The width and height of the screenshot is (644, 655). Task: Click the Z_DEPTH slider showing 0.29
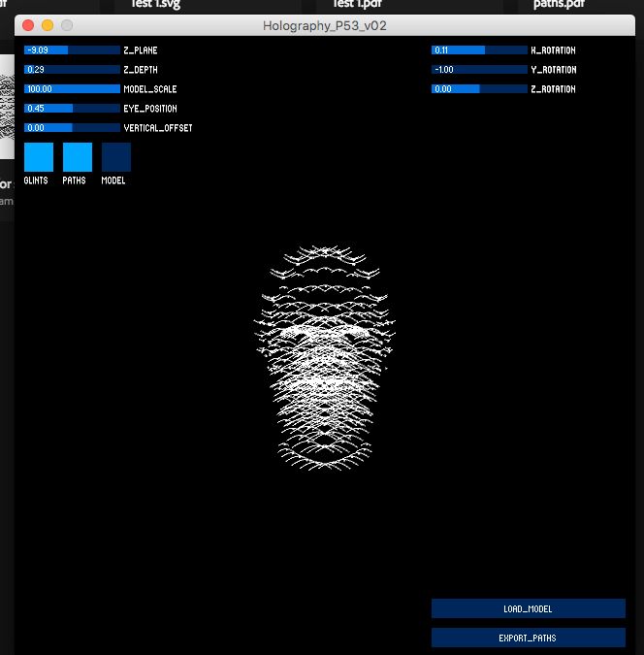coord(72,69)
